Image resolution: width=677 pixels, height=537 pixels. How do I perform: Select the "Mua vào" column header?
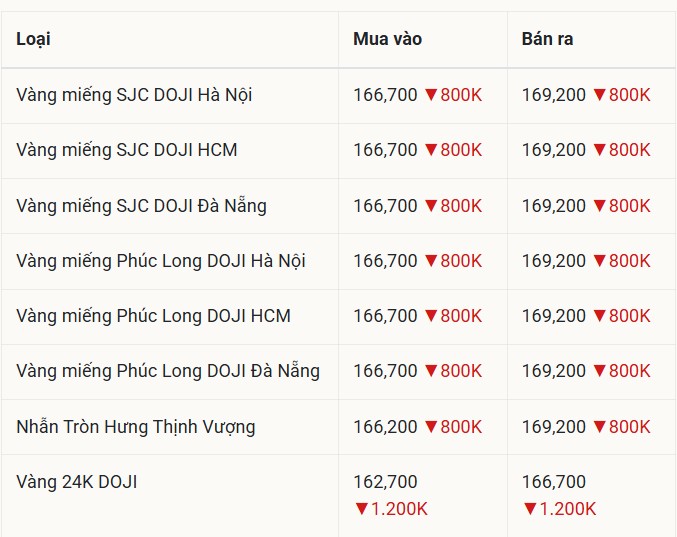[387, 39]
